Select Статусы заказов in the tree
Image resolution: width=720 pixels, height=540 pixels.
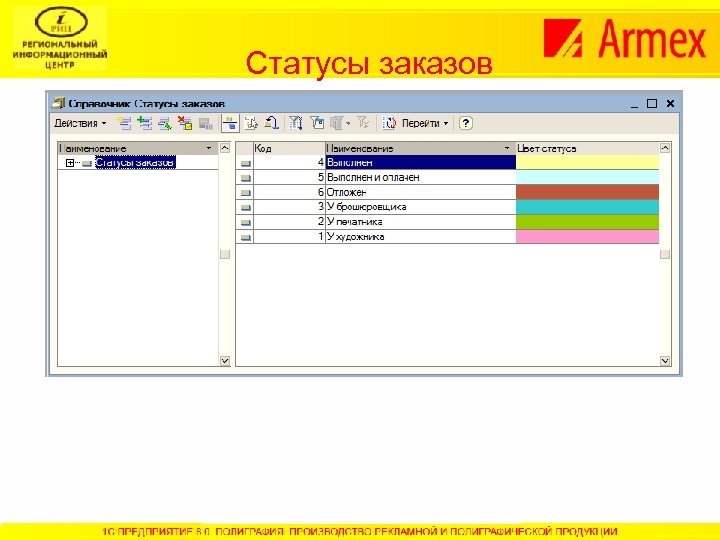pos(135,163)
